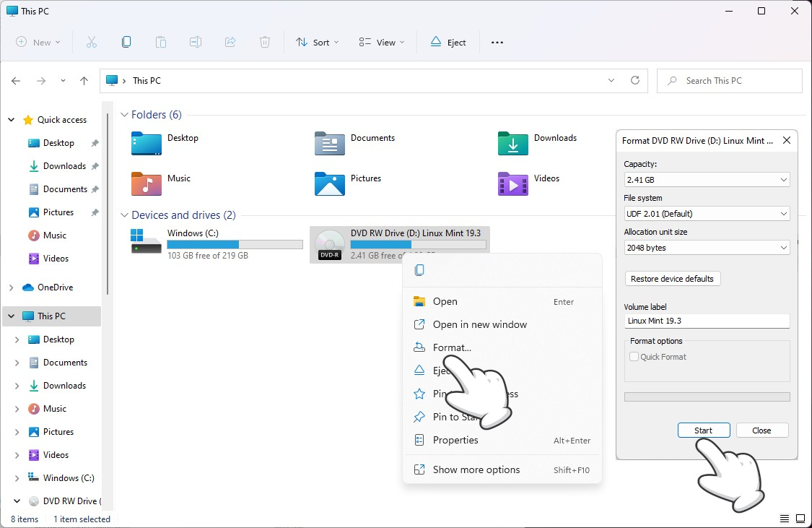Click the copy icon in context menu

click(x=419, y=270)
